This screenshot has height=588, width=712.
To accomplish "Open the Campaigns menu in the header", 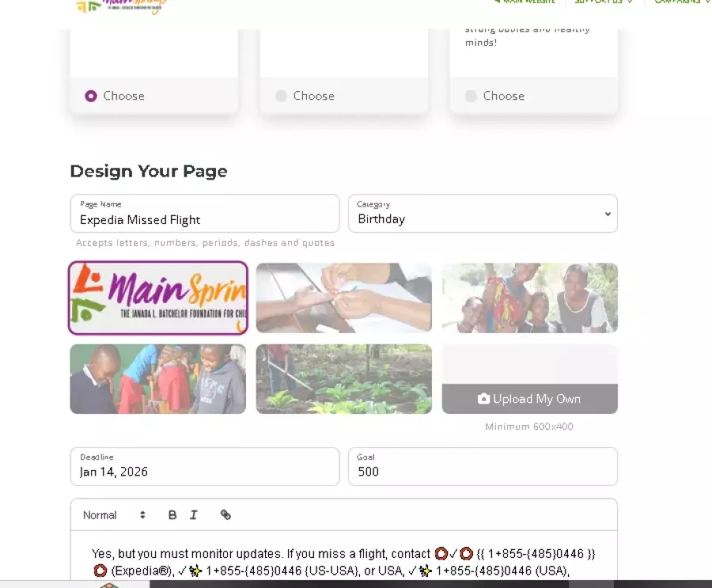I will pos(681,2).
